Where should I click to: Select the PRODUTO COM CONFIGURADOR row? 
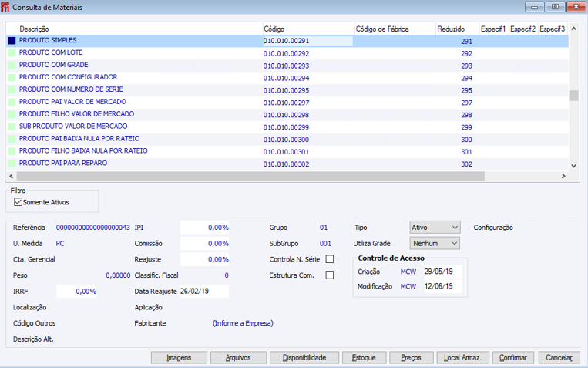click(287, 78)
